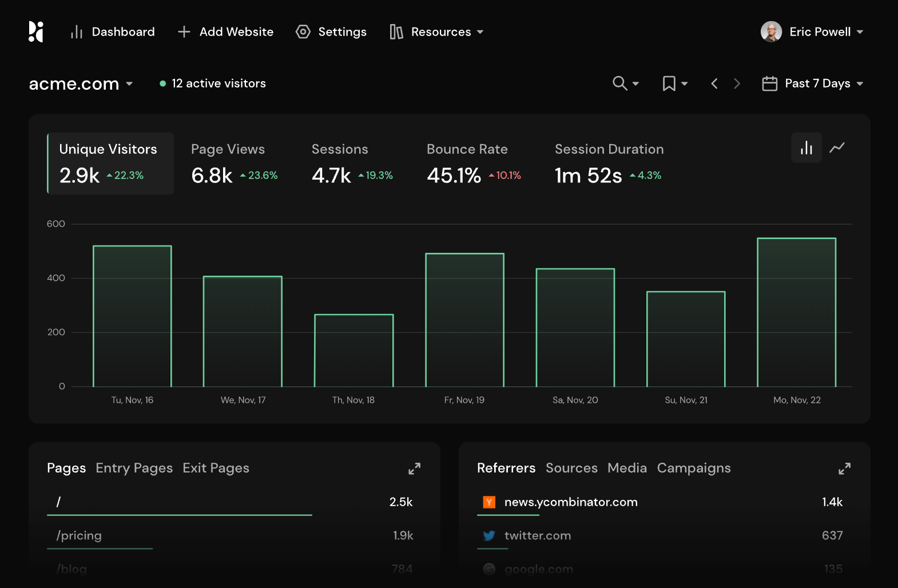Switch to the Referrers tab
Image resolution: width=898 pixels, height=588 pixels.
(x=506, y=468)
